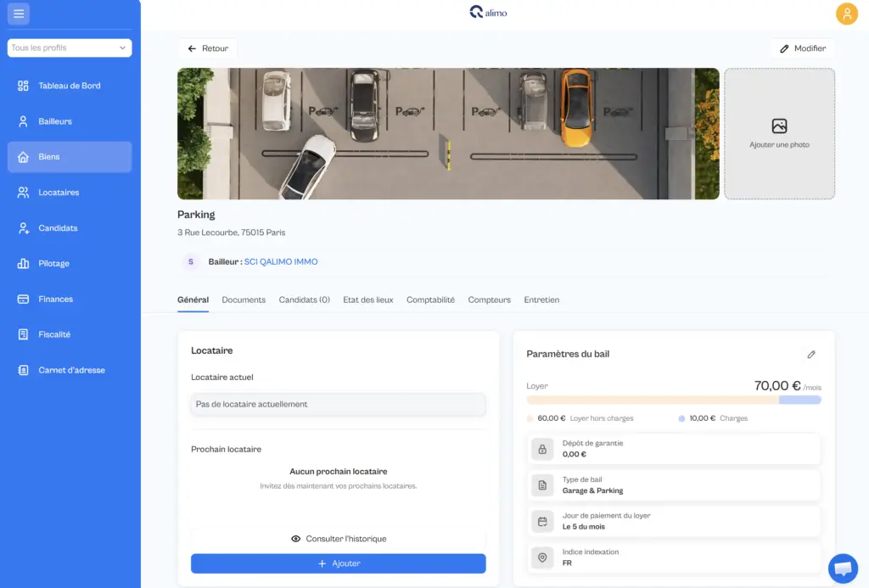Open Candidats in sidebar
This screenshot has height=588, width=869.
point(70,227)
